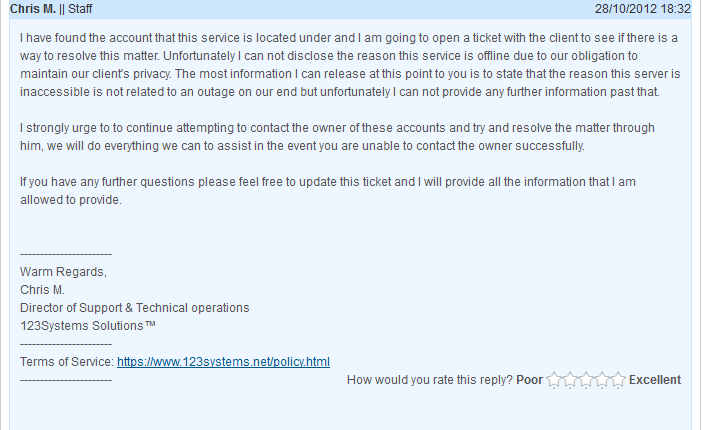Click the paragraph starting 'I strongly urge'
The image size is (707, 430).
click(337, 137)
